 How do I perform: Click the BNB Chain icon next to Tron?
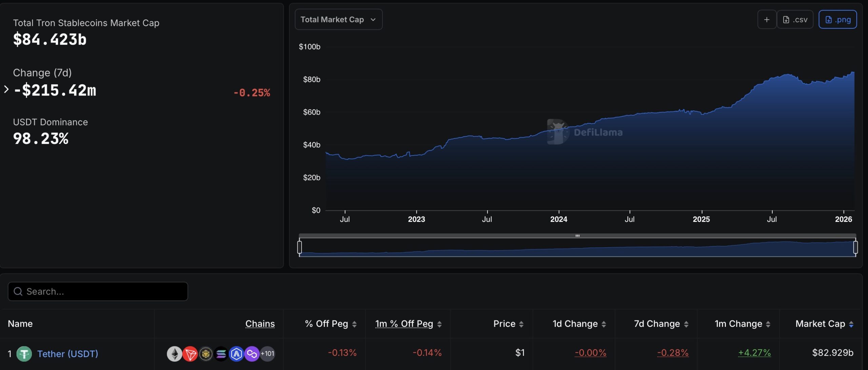pos(205,354)
